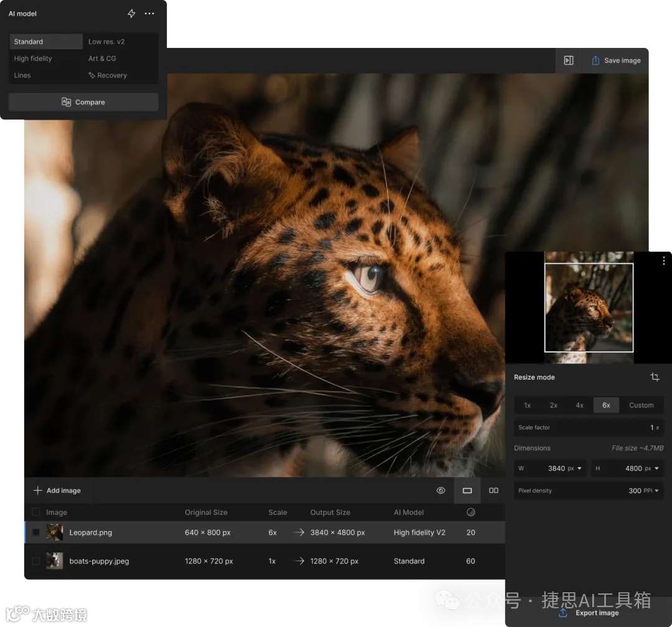The width and height of the screenshot is (672, 627).
Task: Click the lightning bolt icon in AI model panel
Action: pyautogui.click(x=131, y=14)
